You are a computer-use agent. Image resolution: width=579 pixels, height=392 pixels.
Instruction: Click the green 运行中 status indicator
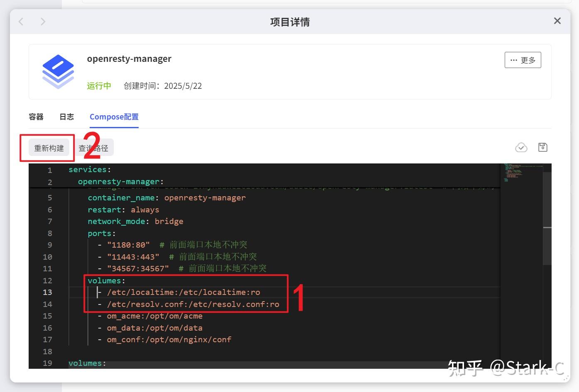[x=99, y=86]
